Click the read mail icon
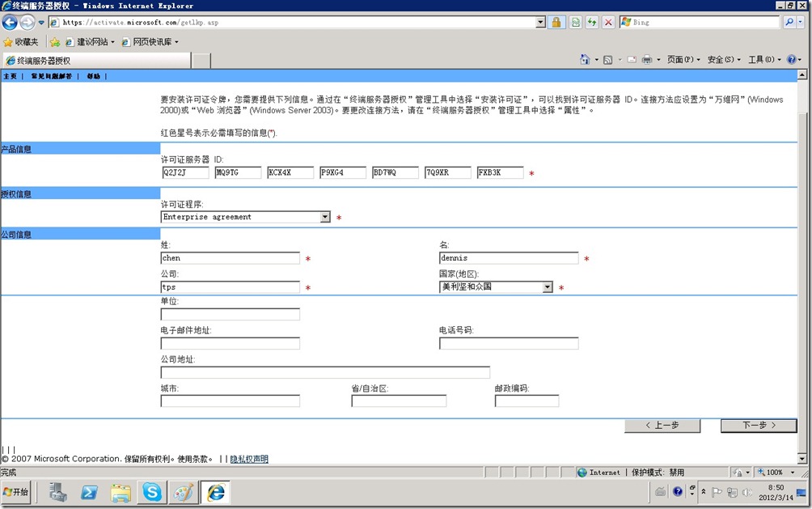 632,60
